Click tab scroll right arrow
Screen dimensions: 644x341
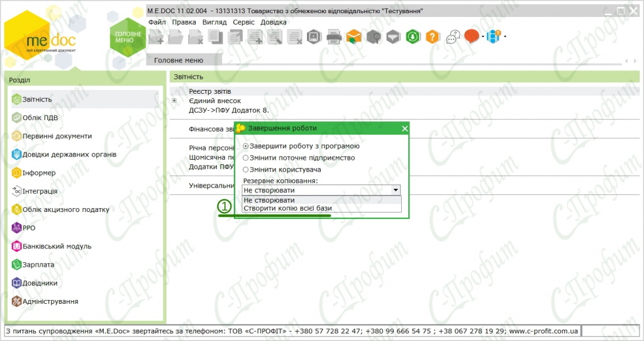point(635,61)
